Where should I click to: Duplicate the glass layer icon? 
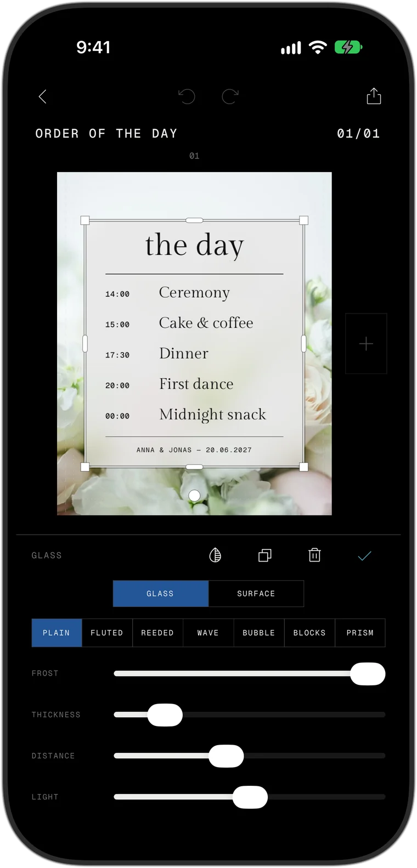click(265, 555)
